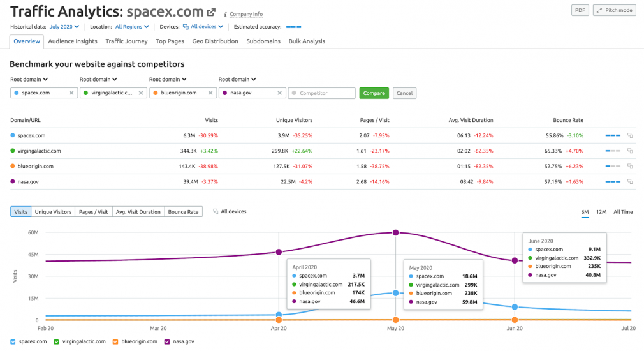644x351 pixels.
Task: Click the devices icon in blueorigin.com row
Action: point(630,166)
